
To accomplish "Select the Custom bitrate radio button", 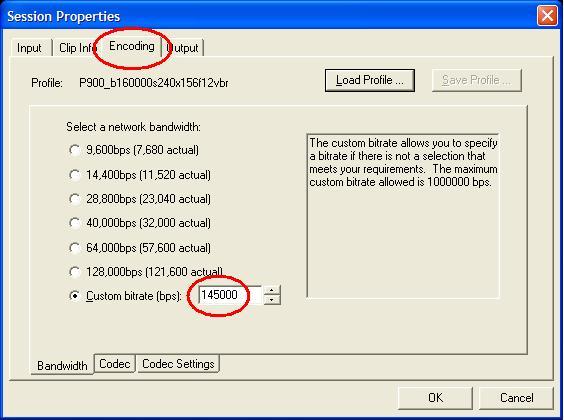I will pos(75,296).
